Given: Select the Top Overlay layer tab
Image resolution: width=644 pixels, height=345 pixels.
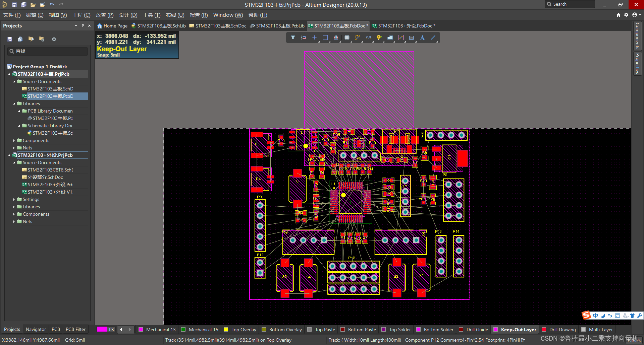Looking at the screenshot, I should 240,330.
